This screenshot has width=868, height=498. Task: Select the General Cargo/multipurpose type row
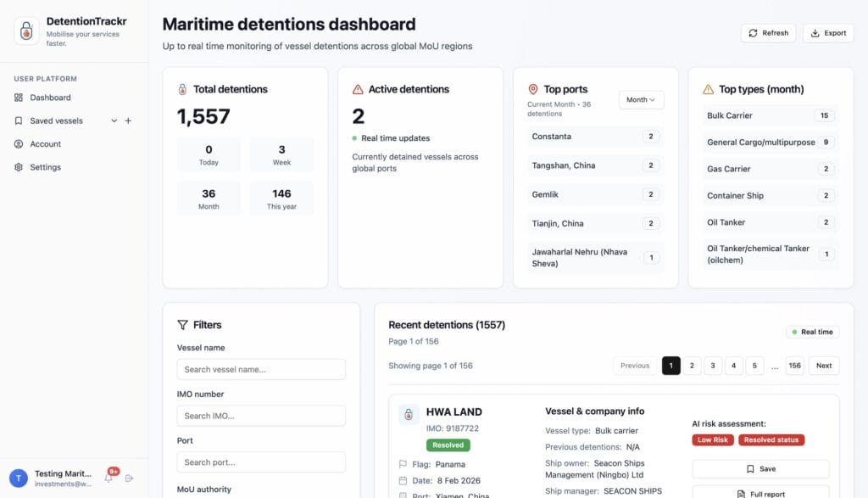[771, 143]
